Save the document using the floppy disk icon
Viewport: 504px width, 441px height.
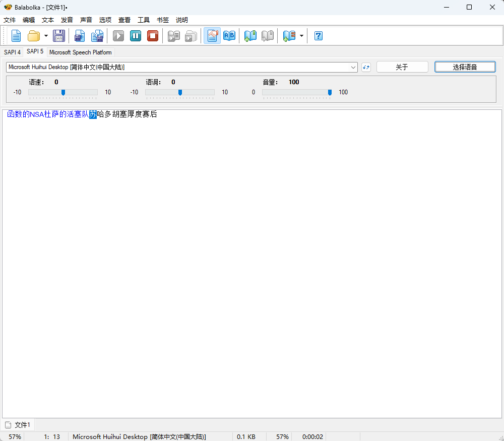coord(59,36)
